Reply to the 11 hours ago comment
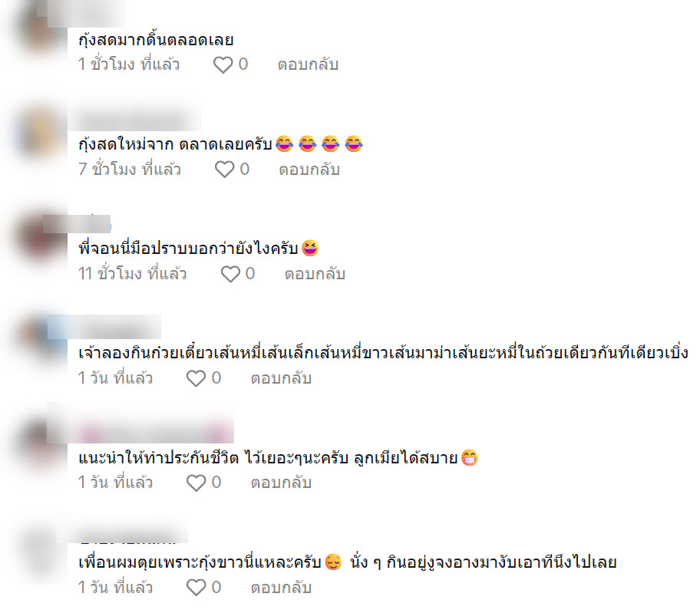The height and width of the screenshot is (613, 700). 315,274
